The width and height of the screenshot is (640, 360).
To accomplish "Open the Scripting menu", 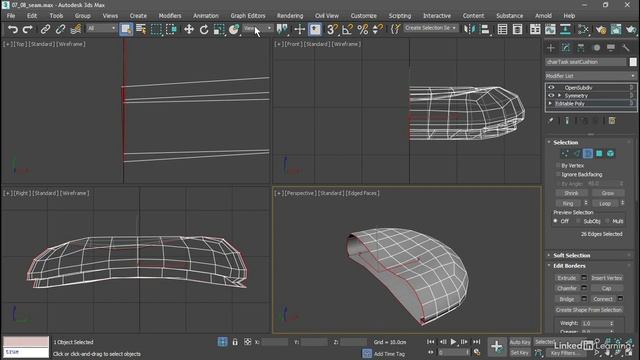I will click(400, 16).
